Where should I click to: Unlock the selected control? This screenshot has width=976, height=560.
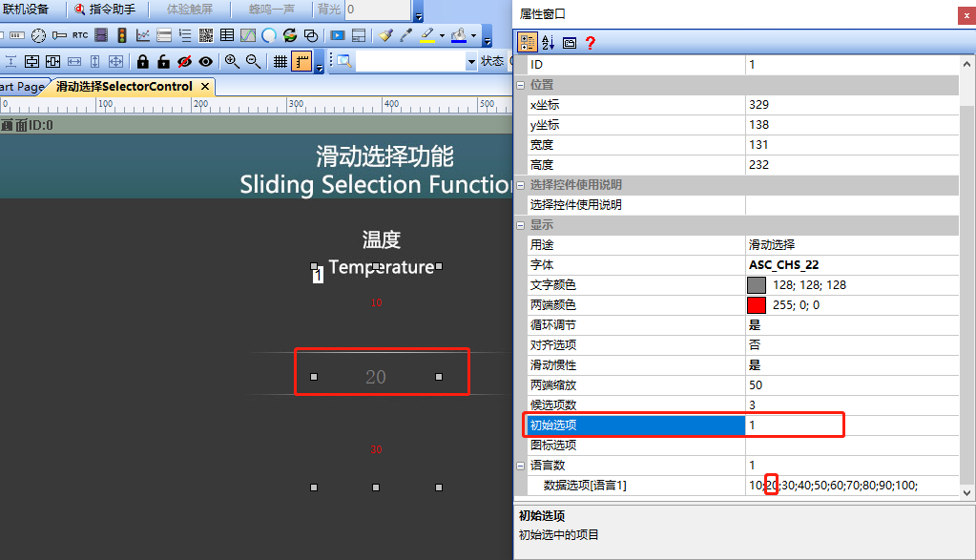[x=164, y=61]
